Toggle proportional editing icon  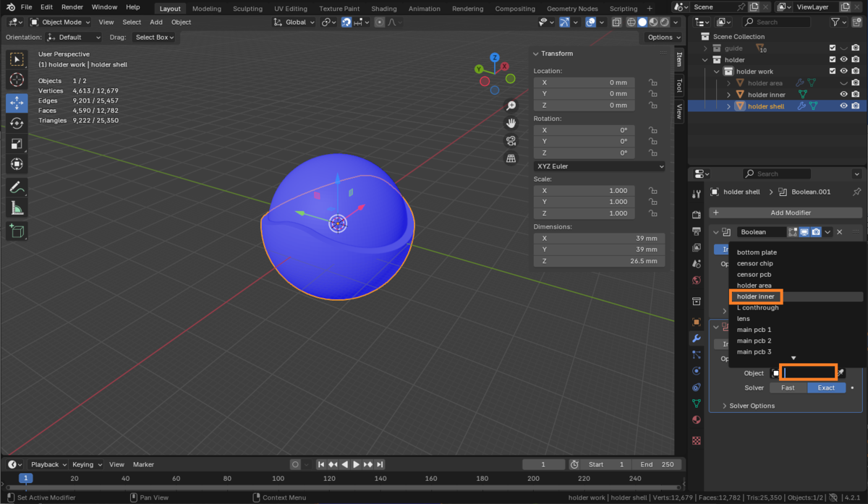[380, 22]
